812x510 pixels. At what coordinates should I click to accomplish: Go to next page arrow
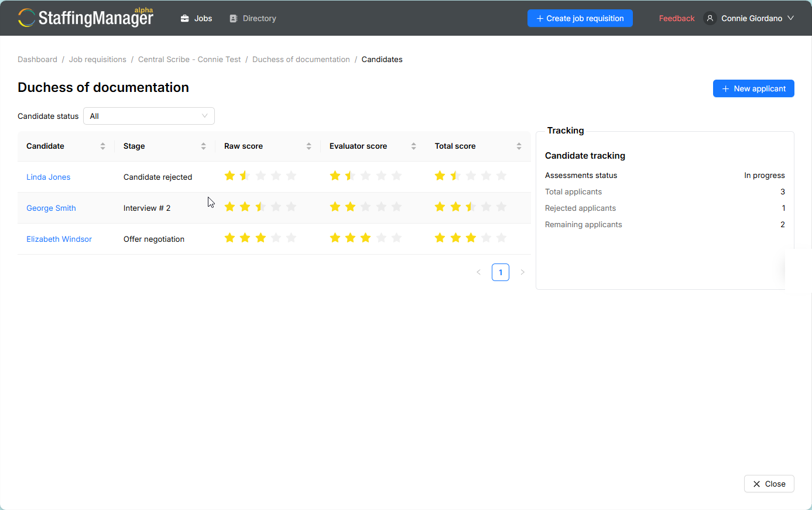point(523,272)
